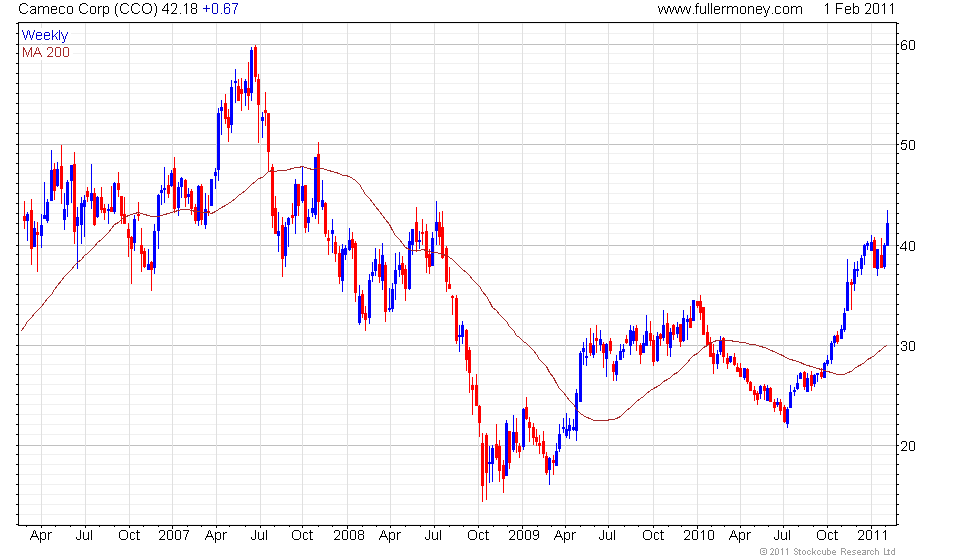Click the lowest candlestick above the Oct 2008 label

click(482, 466)
